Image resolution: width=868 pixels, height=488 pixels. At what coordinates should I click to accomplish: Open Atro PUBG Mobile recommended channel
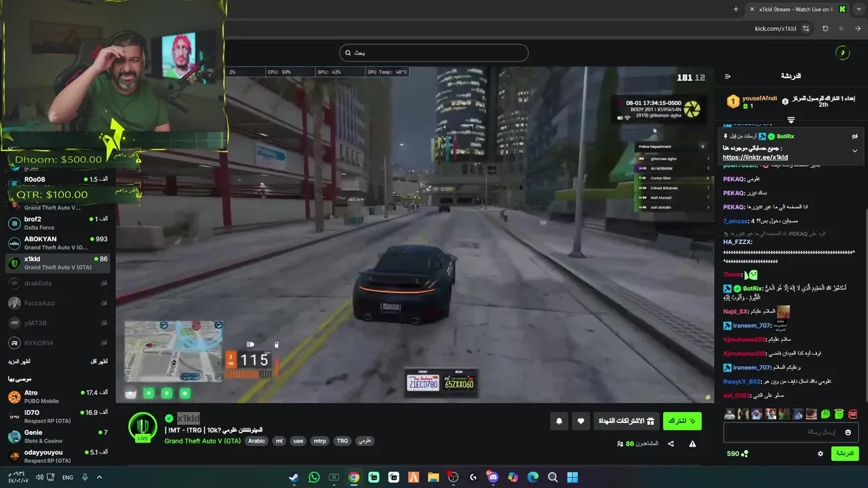pyautogui.click(x=58, y=396)
